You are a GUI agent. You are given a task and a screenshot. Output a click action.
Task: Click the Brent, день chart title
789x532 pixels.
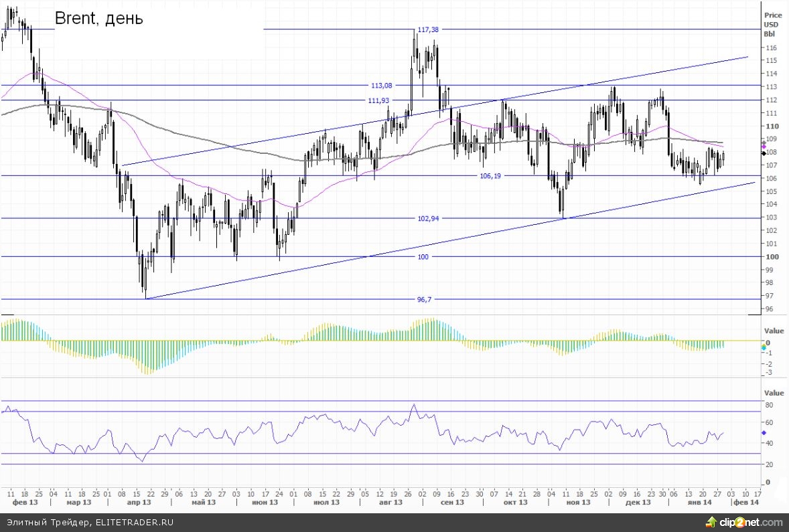[x=98, y=18]
